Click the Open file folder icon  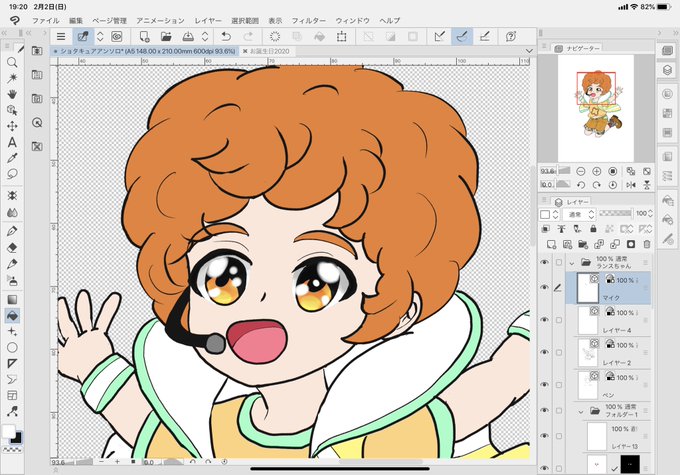(x=166, y=37)
